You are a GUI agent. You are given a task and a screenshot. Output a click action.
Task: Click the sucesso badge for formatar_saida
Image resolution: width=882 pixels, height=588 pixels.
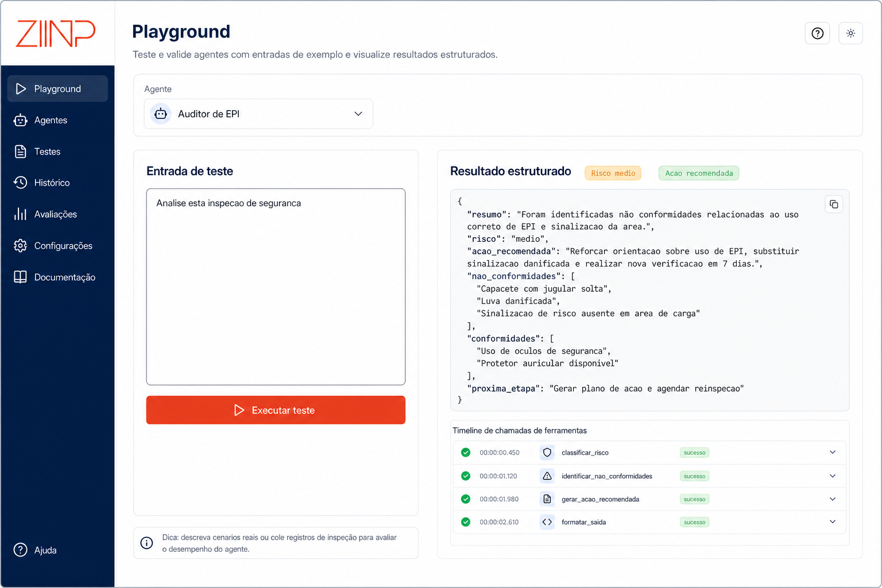tap(694, 522)
